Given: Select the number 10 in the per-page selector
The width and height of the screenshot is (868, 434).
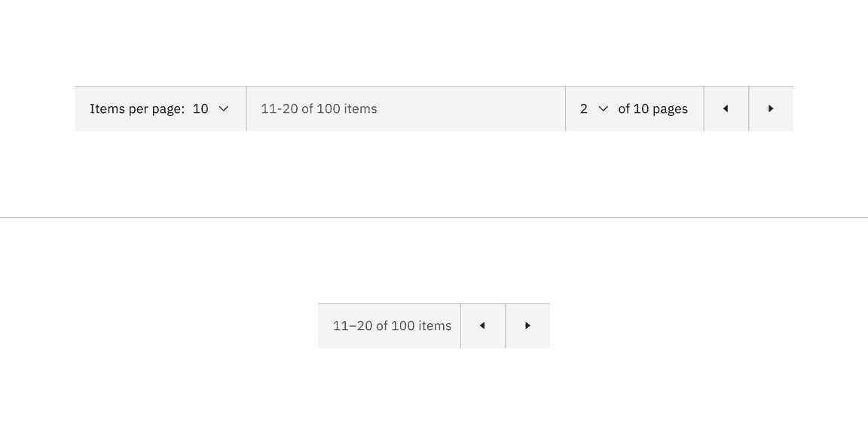Looking at the screenshot, I should 201,108.
